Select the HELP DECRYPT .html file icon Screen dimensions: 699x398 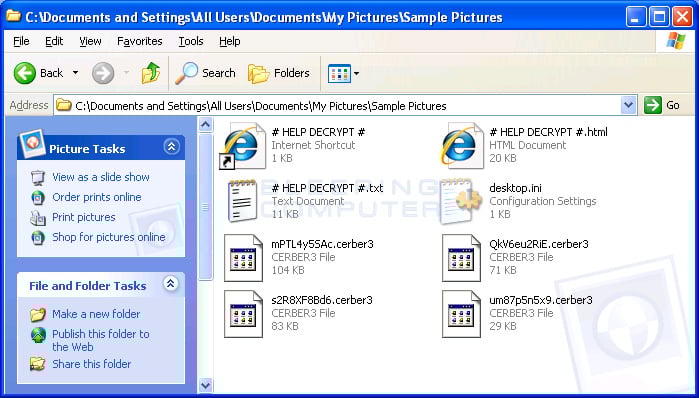(x=461, y=146)
